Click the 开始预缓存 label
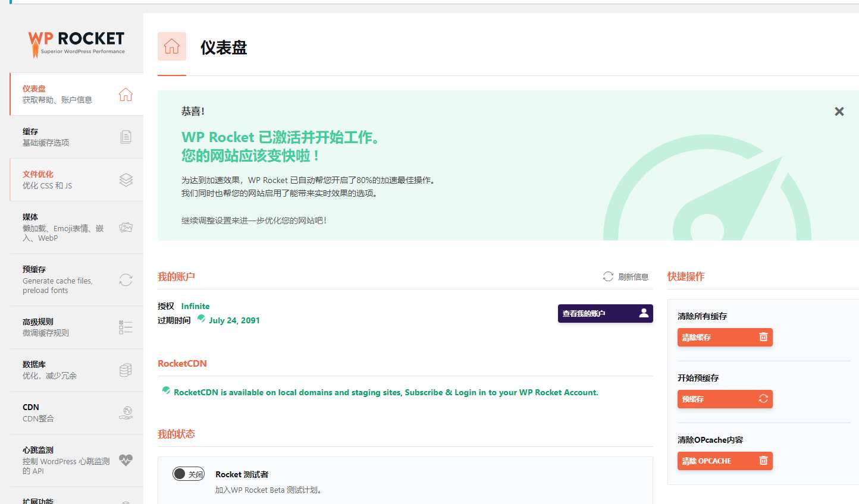The height and width of the screenshot is (504, 859). (x=698, y=378)
